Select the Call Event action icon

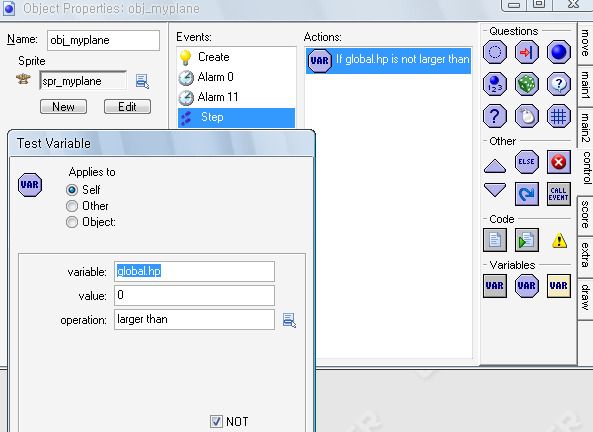(559, 194)
